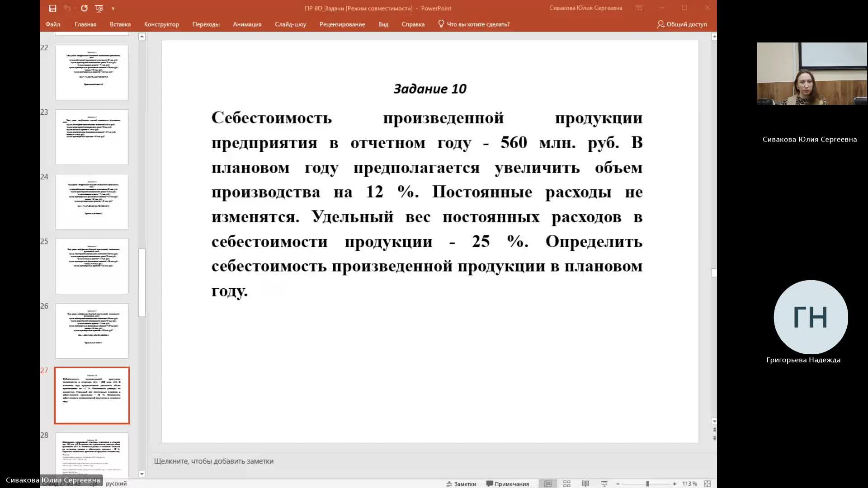
Task: Start slide show from beginning via toolbar icon
Action: click(99, 8)
